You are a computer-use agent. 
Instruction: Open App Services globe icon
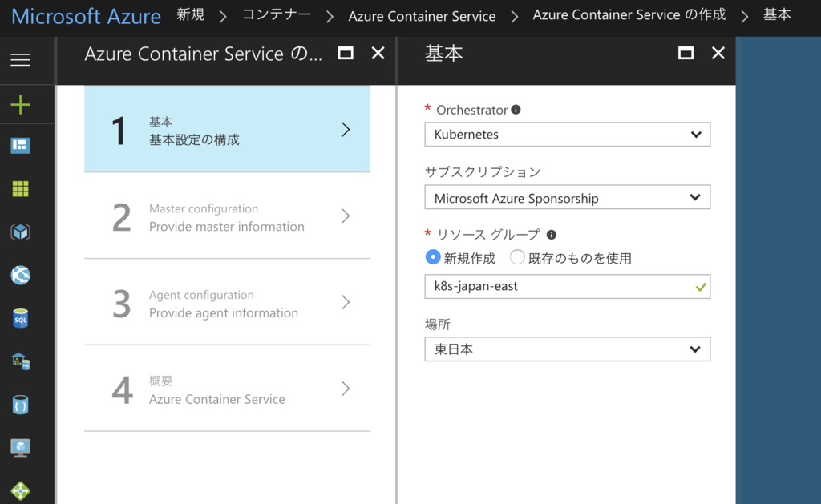click(20, 276)
